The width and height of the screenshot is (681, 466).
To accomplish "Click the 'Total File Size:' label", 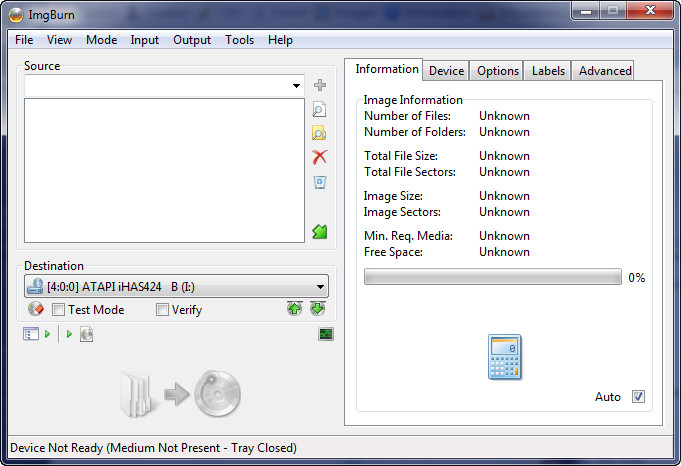I will (401, 156).
